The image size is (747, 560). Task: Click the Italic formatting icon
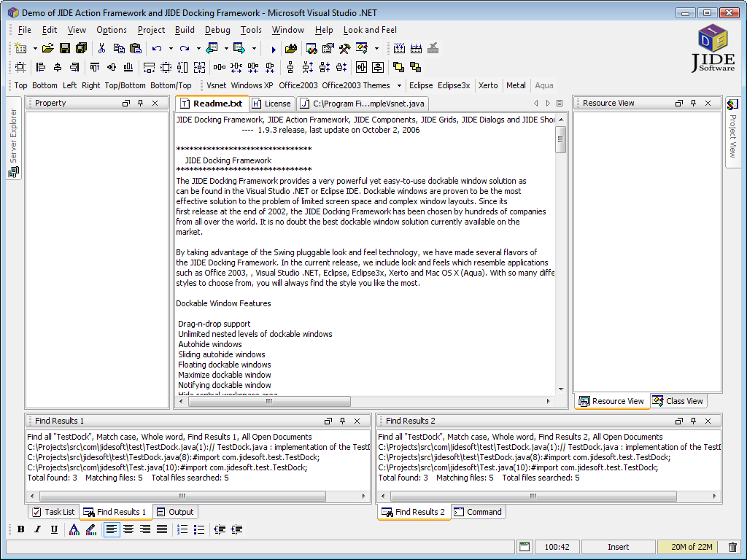[38, 529]
